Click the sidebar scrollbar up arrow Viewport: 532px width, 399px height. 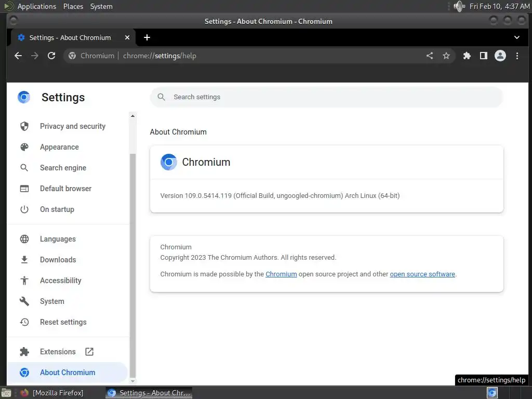[132, 116]
